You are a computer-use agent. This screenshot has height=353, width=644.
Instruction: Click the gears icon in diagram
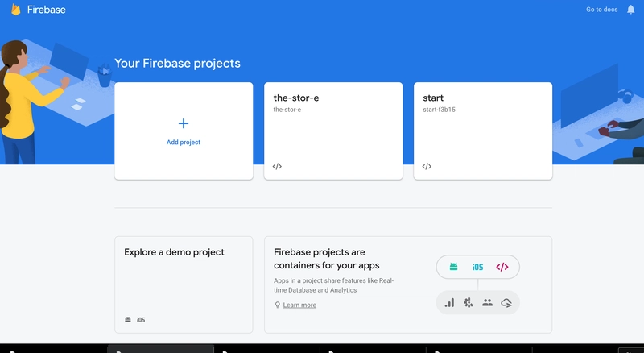point(469,303)
